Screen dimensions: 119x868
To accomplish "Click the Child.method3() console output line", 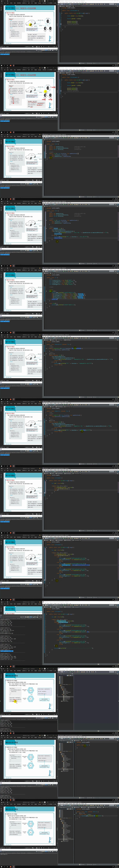I will point(5,54).
